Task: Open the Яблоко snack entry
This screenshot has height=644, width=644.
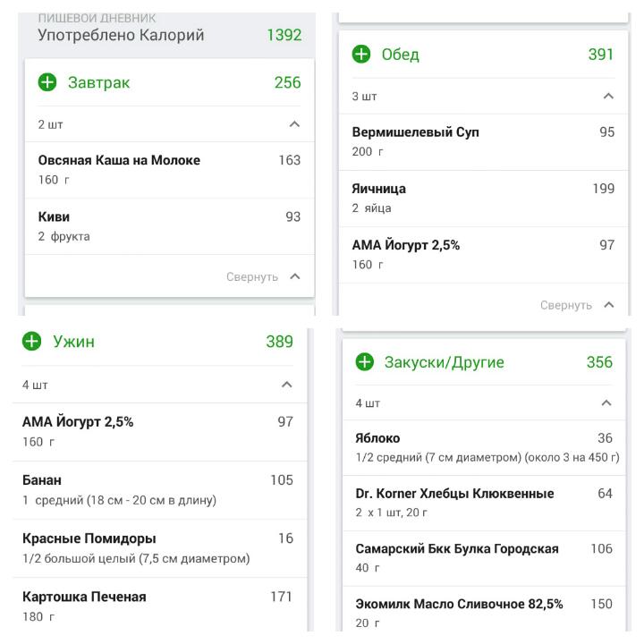Action: (x=484, y=447)
